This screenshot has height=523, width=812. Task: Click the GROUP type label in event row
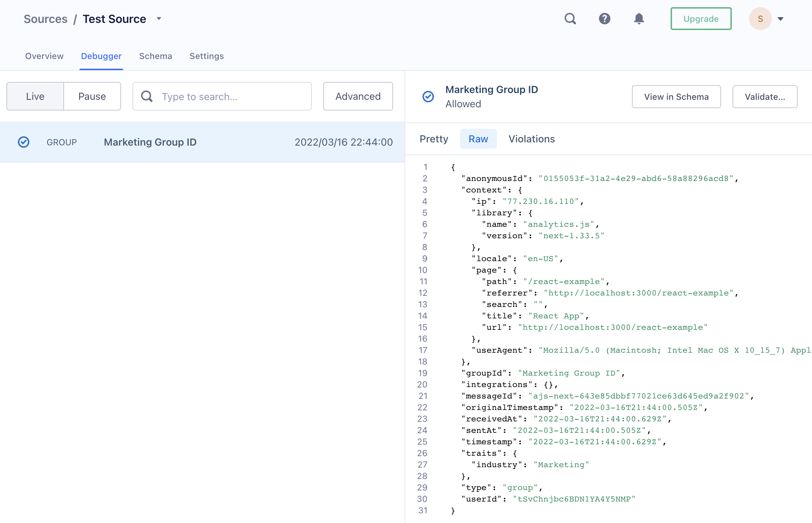coord(62,142)
